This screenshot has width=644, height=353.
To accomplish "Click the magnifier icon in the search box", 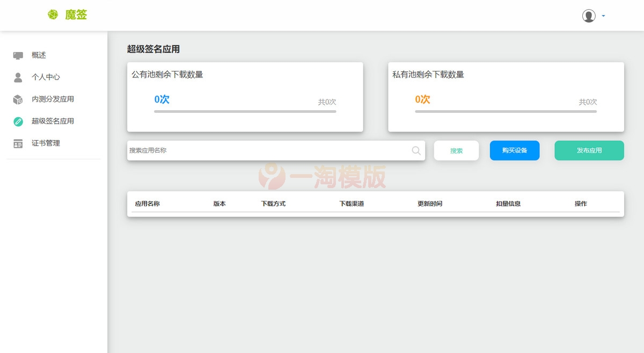I will coord(416,151).
